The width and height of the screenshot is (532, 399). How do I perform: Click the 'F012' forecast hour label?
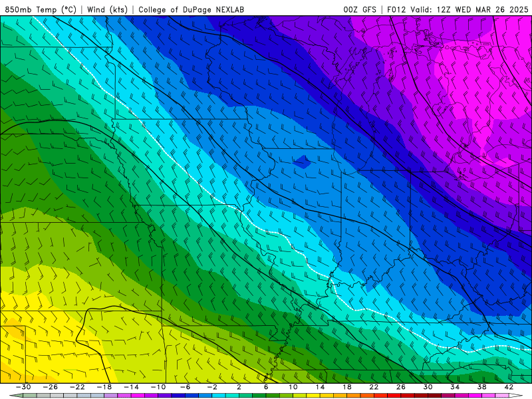396,9
